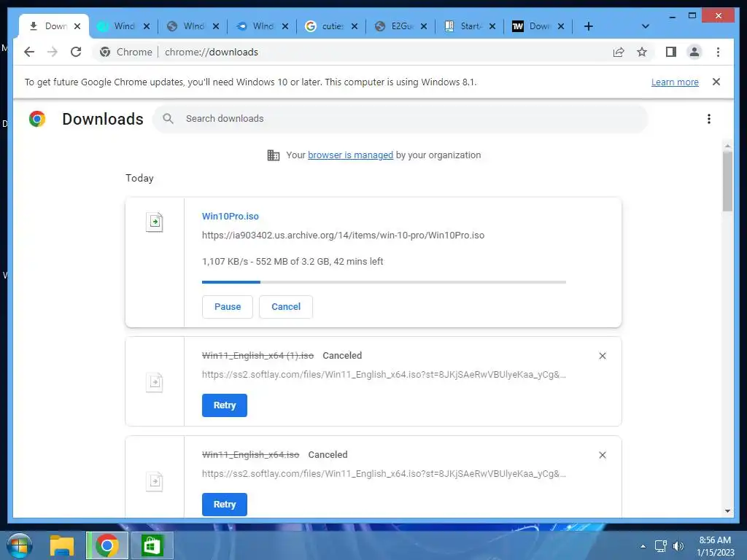Open the Win10Pro.iso file link
Image resolution: width=747 pixels, height=560 pixels.
point(230,216)
